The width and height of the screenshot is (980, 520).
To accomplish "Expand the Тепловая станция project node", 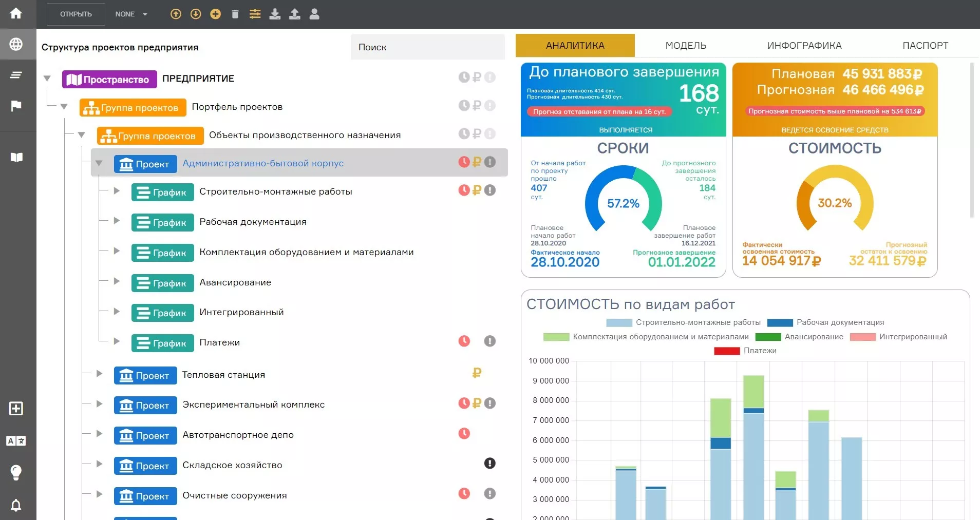I will [x=100, y=374].
